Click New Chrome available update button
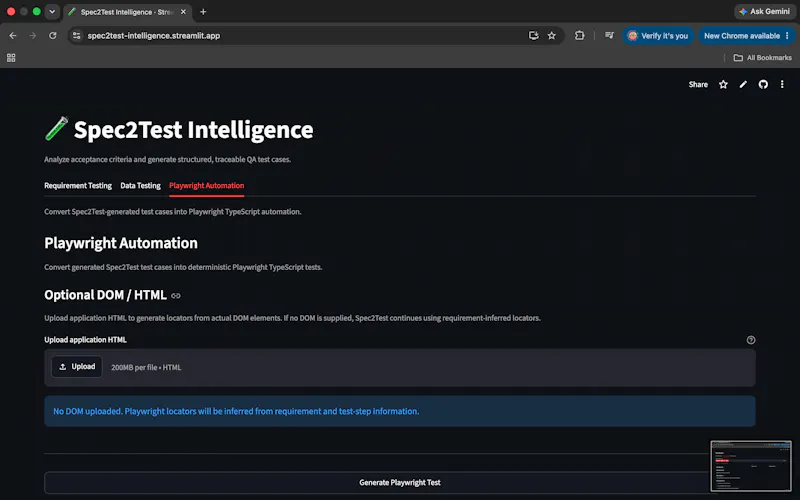 coord(746,36)
